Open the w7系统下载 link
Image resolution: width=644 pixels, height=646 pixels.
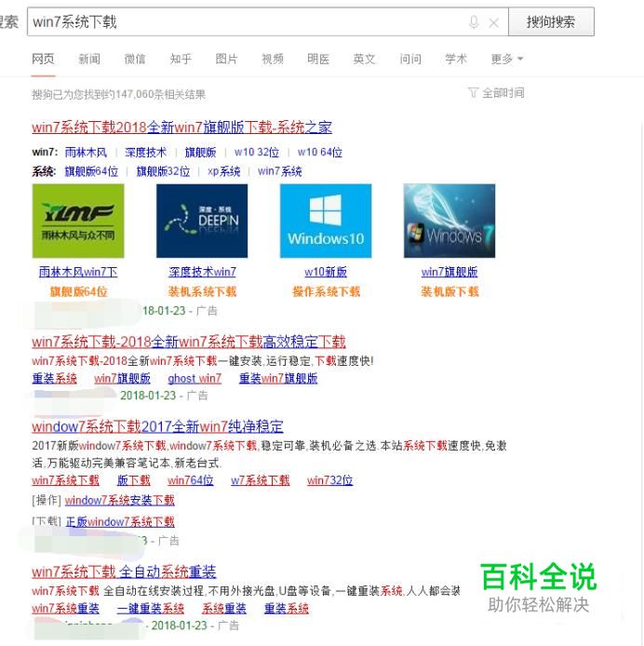coord(261,480)
